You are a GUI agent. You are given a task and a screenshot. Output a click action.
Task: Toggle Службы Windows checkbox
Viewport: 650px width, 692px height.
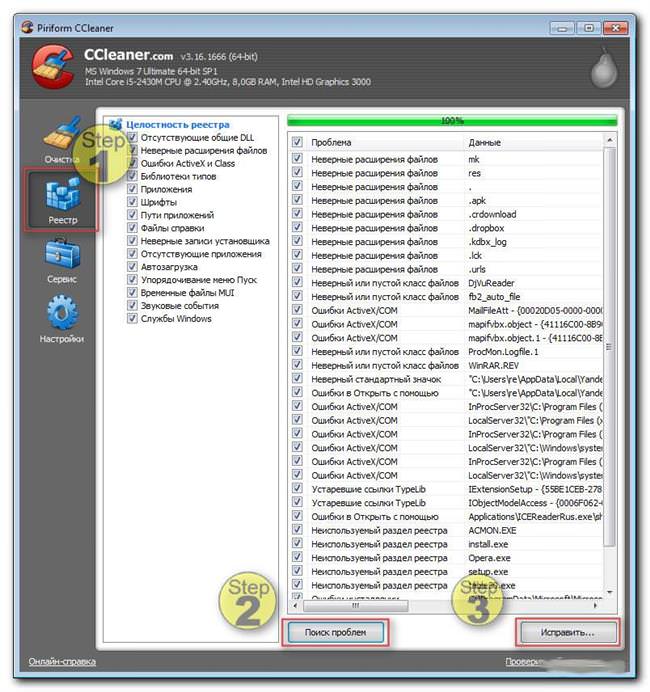[132, 318]
